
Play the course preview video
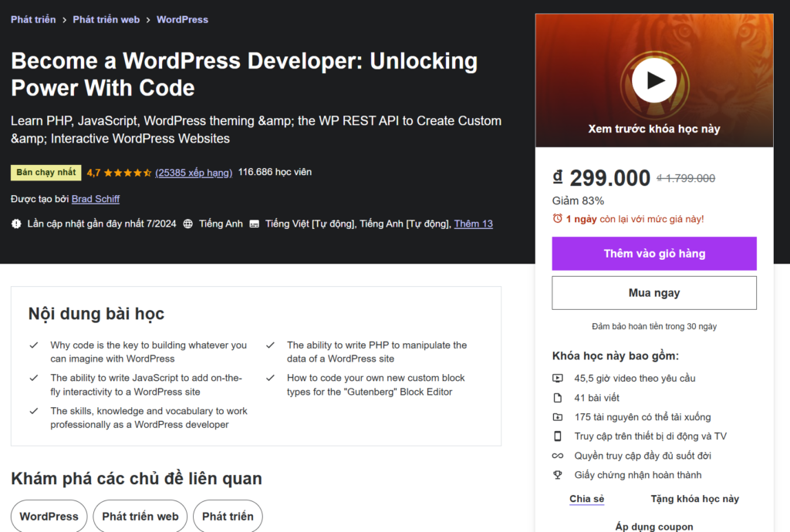click(x=653, y=80)
